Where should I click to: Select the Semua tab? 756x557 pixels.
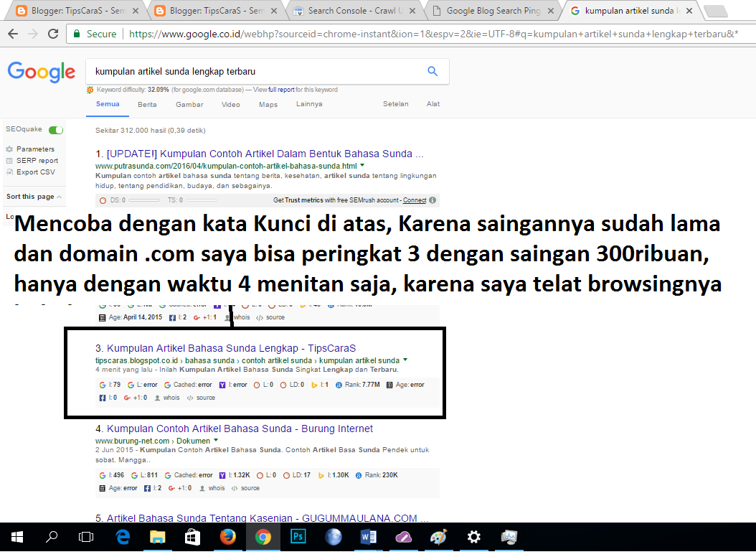click(108, 104)
